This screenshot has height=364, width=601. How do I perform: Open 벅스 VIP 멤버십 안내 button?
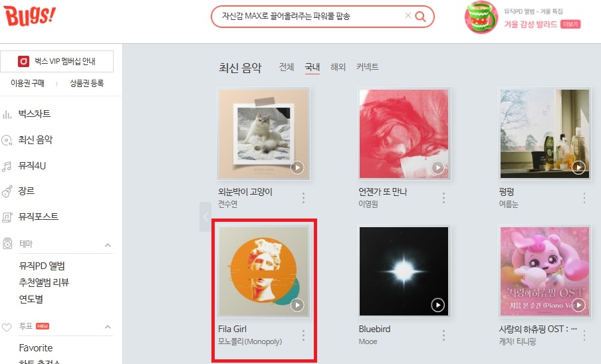[x=57, y=61]
